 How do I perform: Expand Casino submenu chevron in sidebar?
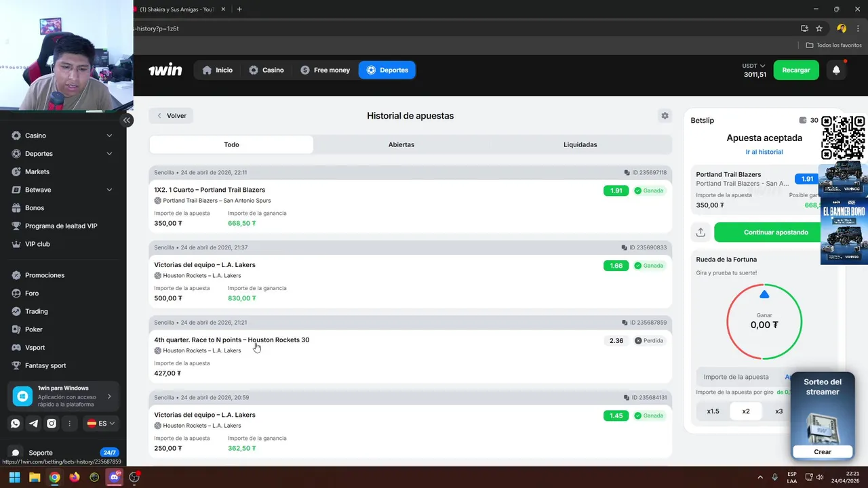click(x=109, y=136)
